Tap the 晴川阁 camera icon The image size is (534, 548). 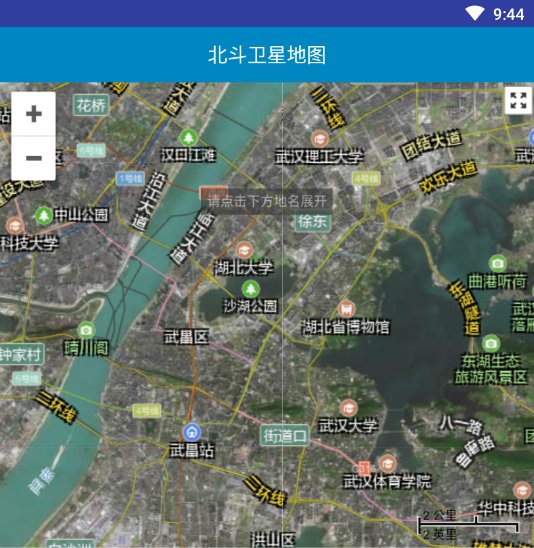click(x=86, y=330)
